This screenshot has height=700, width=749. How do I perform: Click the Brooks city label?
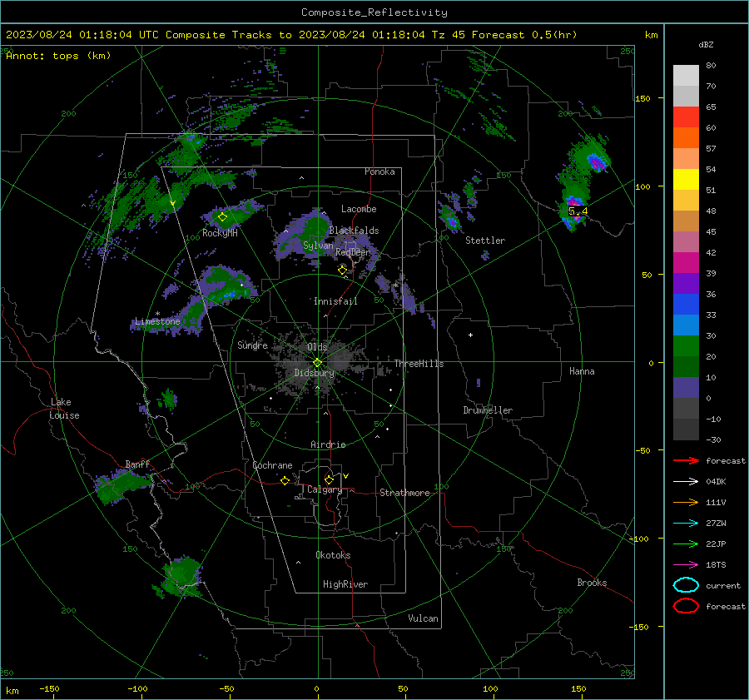(x=592, y=583)
